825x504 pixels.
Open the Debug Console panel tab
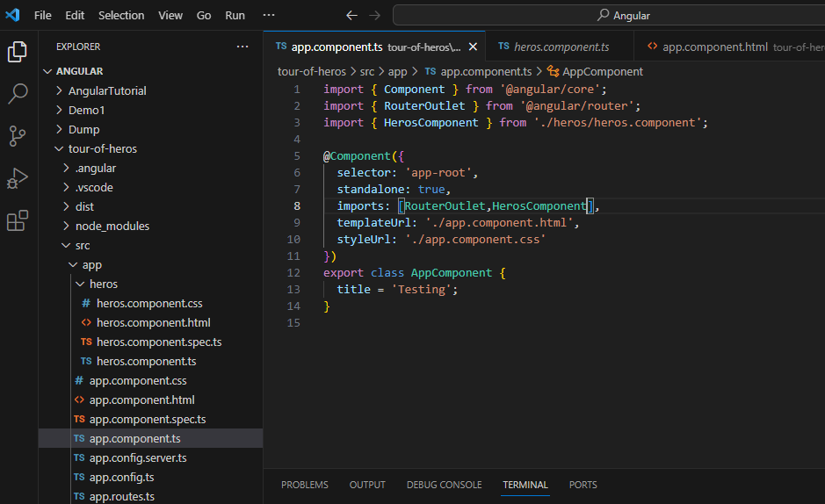(x=444, y=485)
